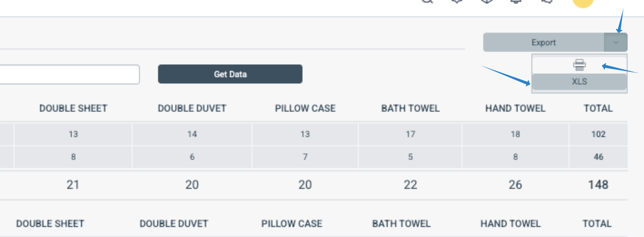
Task: Click the upper table's TOTAL column header
Action: pyautogui.click(x=598, y=108)
